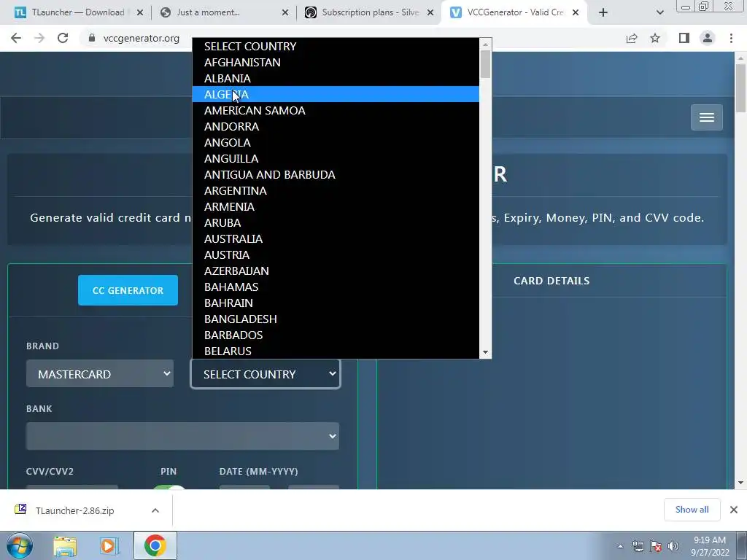This screenshot has width=747, height=560.
Task: Click the CC GENERATOR button
Action: [x=128, y=290]
